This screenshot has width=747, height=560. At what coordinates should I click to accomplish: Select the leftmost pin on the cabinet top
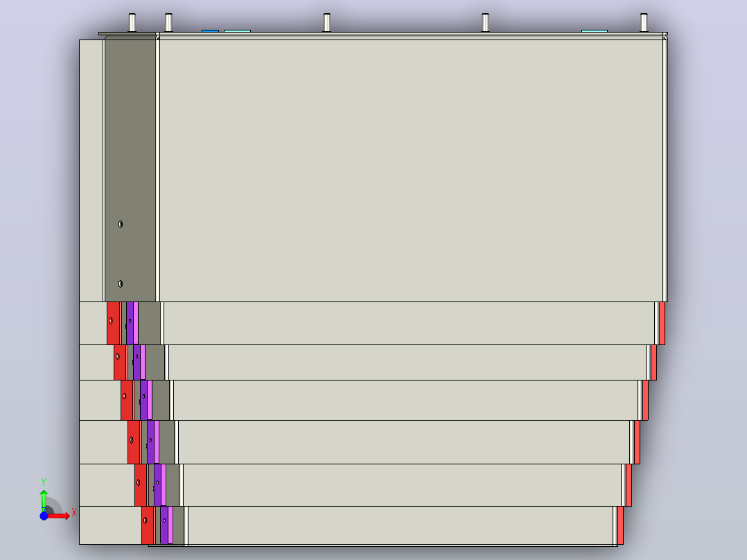(x=132, y=22)
